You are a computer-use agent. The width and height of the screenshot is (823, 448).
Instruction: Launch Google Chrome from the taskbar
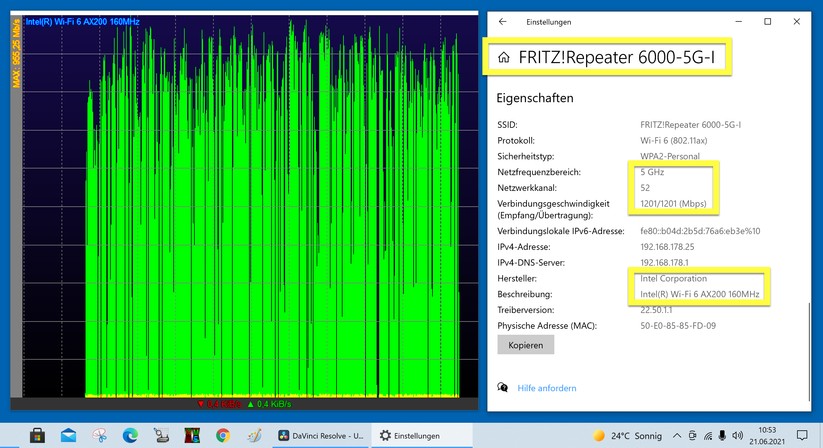223,435
